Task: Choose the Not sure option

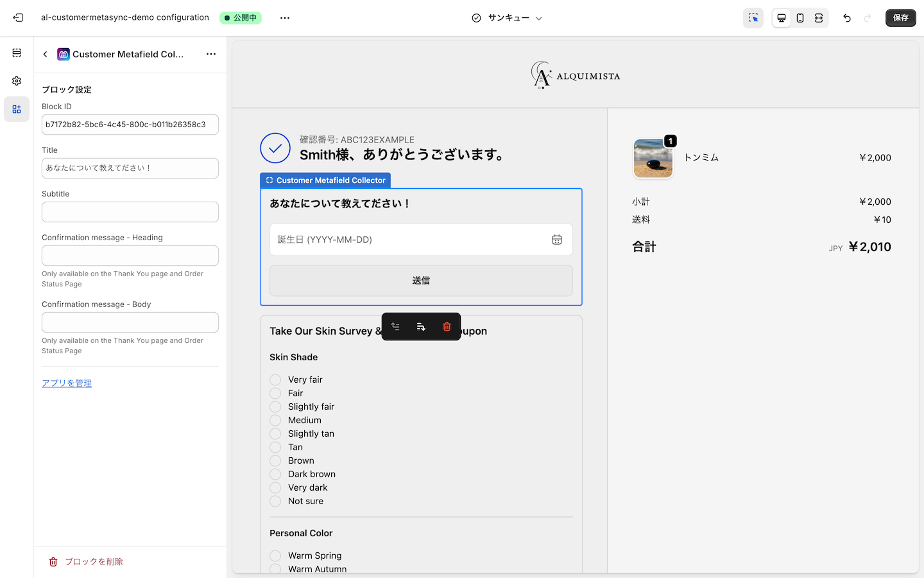Action: pos(275,501)
